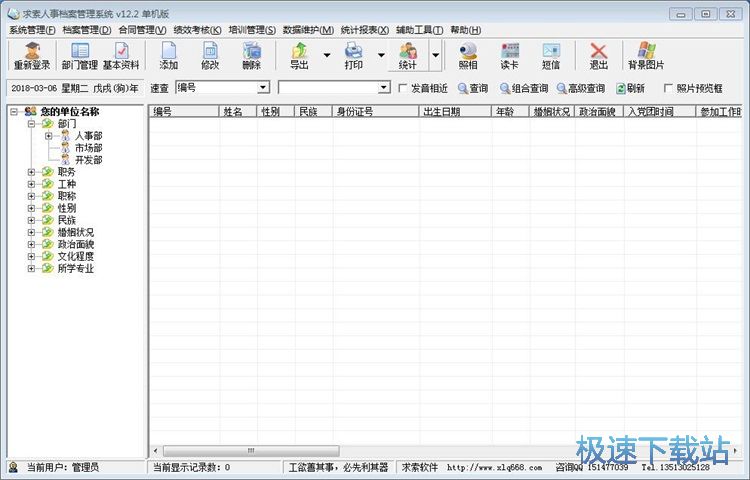The image size is (750, 480).
Task: Expand the 政治面貌 tree node
Action: (x=32, y=244)
